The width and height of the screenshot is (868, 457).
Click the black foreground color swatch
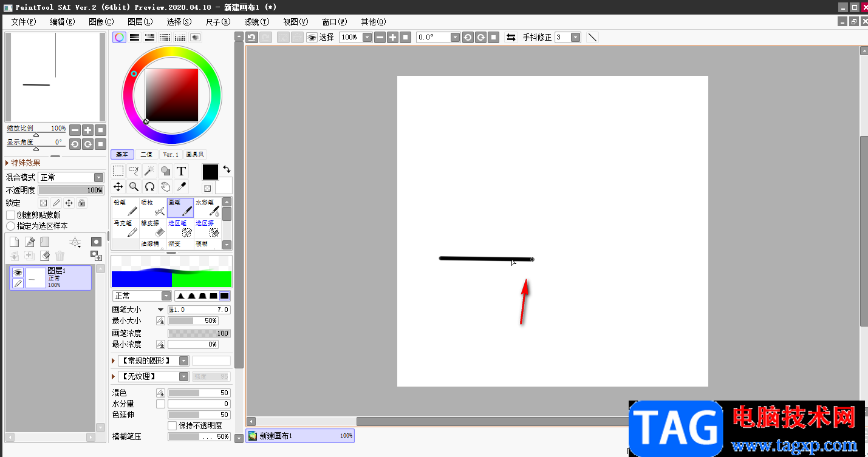210,172
